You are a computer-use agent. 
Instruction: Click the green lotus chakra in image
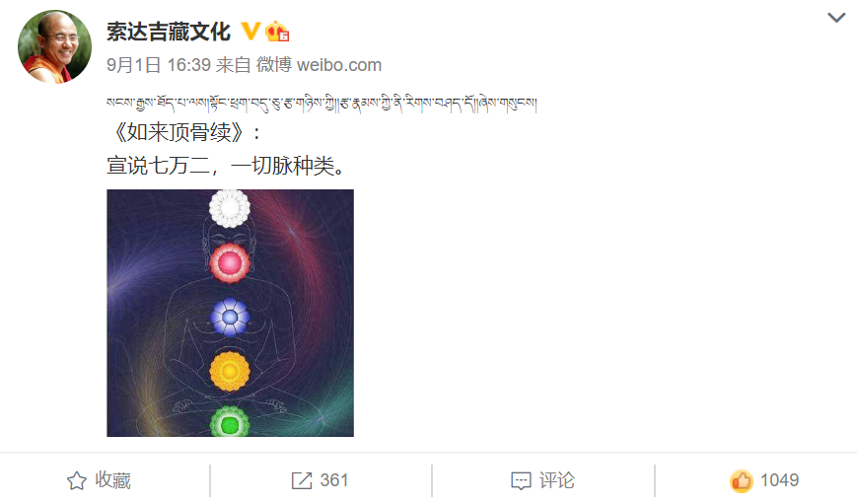click(230, 422)
